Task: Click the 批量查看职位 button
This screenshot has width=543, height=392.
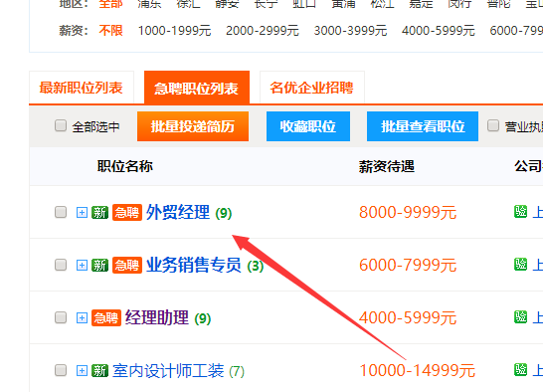Action: [423, 126]
